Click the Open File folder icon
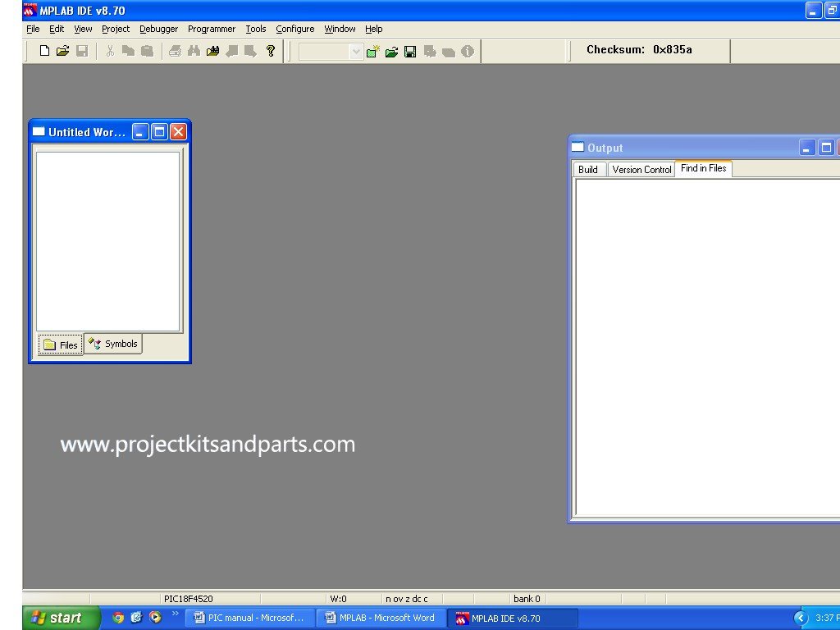 tap(63, 51)
